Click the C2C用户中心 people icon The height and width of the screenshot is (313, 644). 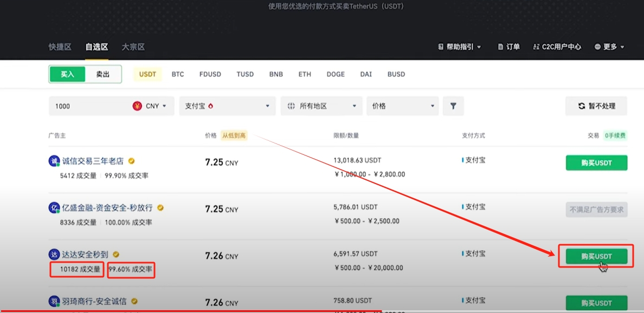[536, 47]
